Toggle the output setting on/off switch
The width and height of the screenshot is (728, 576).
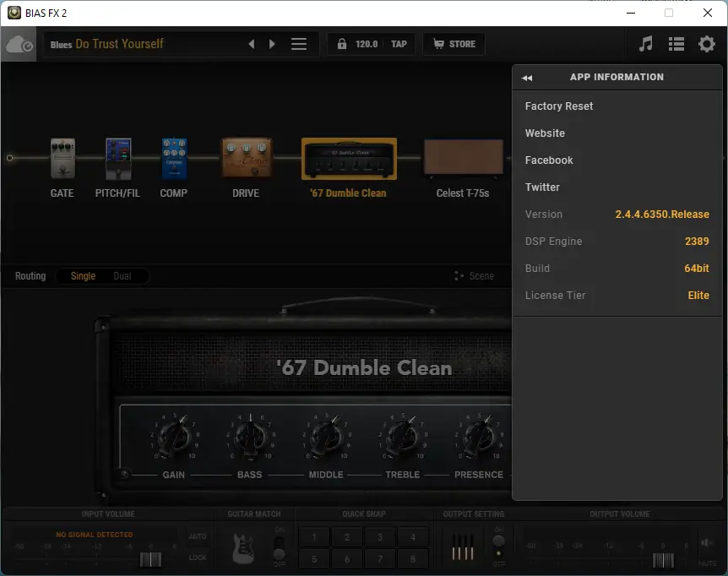(498, 546)
